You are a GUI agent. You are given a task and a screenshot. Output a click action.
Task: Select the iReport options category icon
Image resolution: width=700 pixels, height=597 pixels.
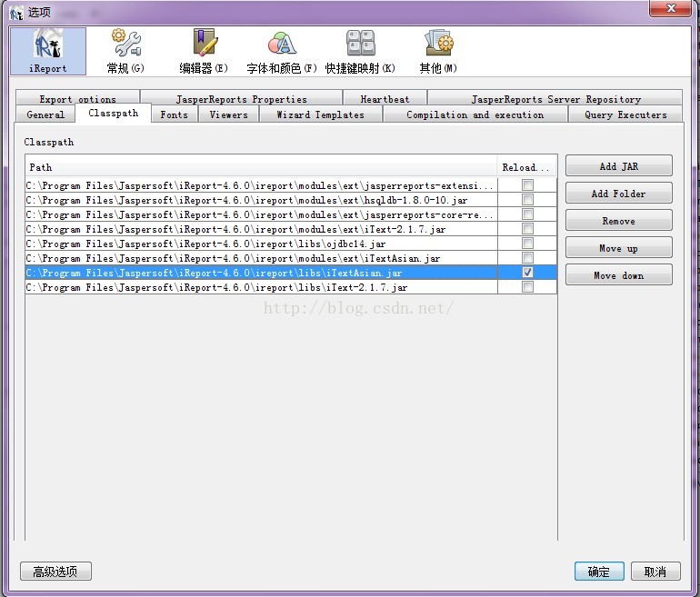(48, 51)
